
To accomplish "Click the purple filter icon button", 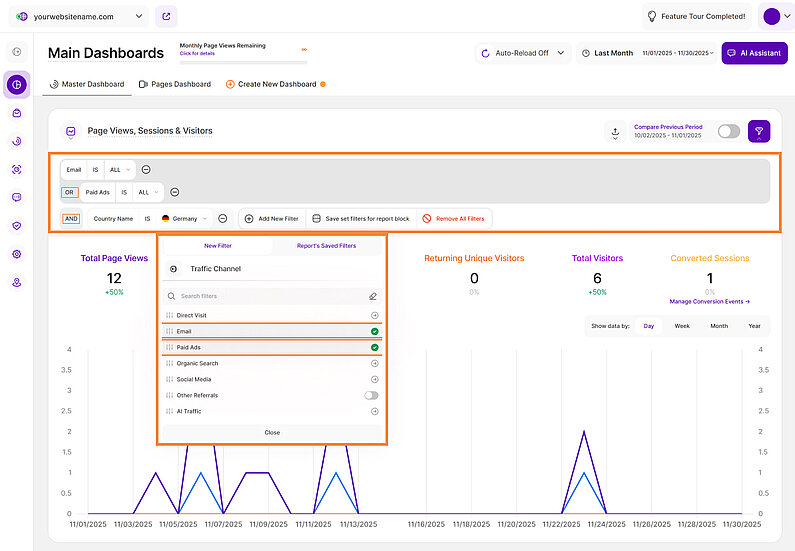I will [x=759, y=131].
